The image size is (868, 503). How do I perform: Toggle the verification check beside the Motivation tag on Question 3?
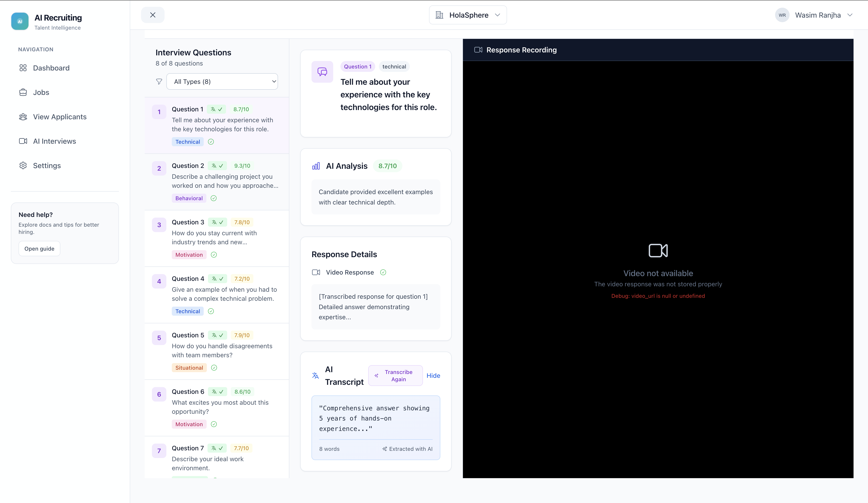point(214,254)
